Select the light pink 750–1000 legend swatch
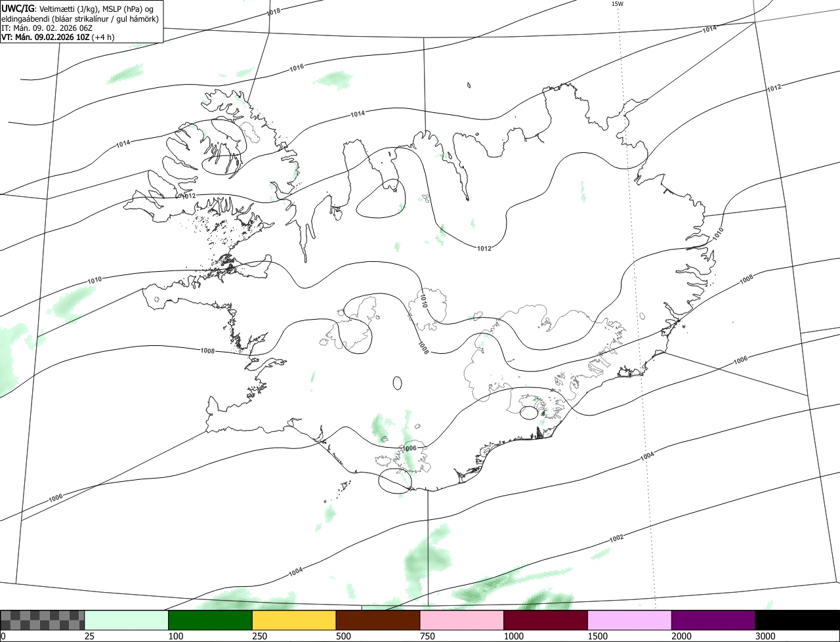Viewport: 840px width, 642px height. (x=462, y=620)
